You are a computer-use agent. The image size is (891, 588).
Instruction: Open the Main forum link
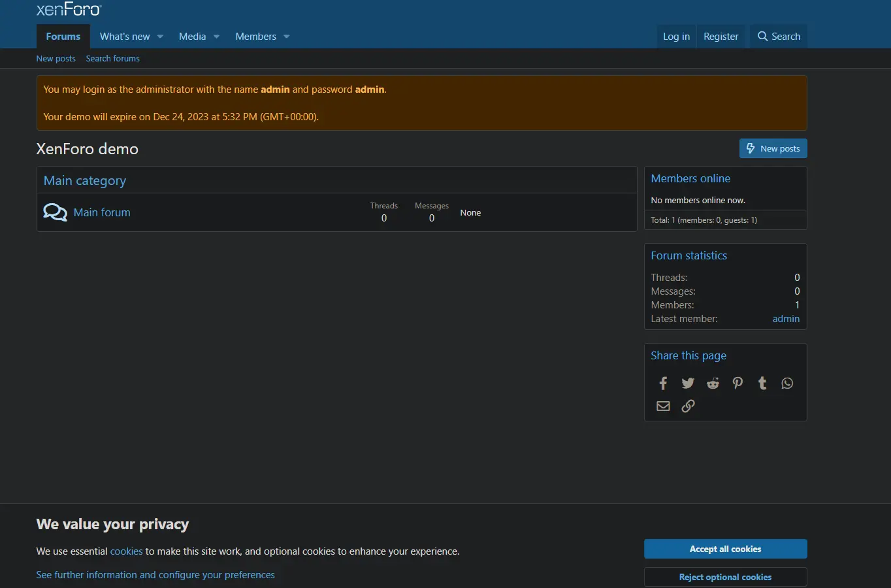tap(102, 212)
